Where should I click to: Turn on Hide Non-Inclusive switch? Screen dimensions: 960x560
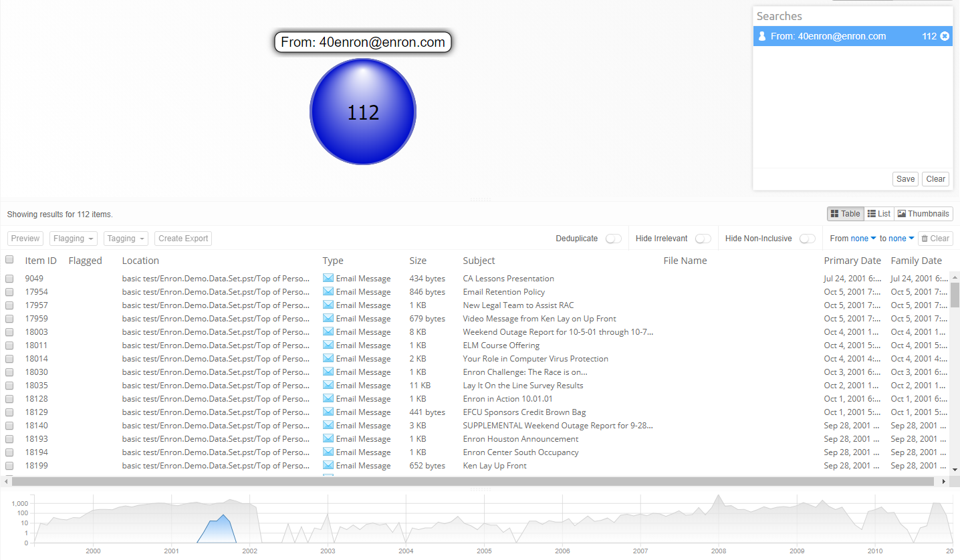click(x=807, y=239)
